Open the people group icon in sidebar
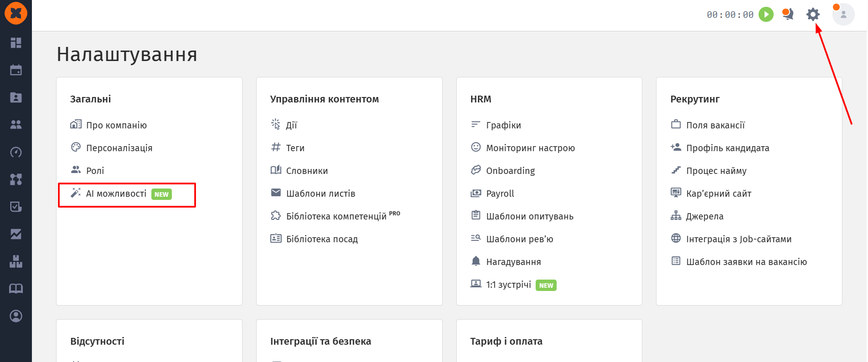Viewport: 868px width, 362px height. point(16,125)
